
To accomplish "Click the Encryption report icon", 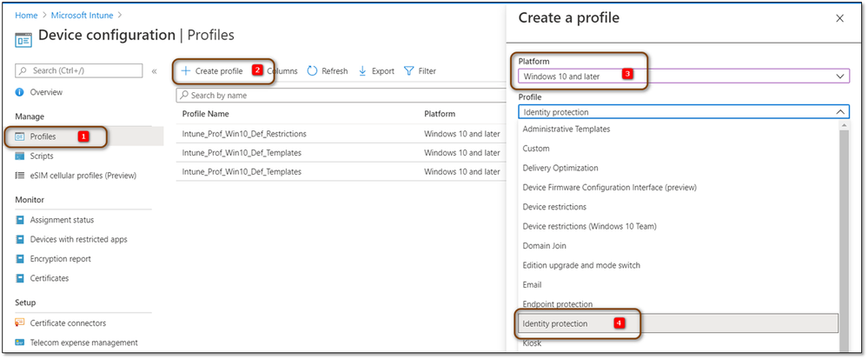I will pyautogui.click(x=20, y=259).
